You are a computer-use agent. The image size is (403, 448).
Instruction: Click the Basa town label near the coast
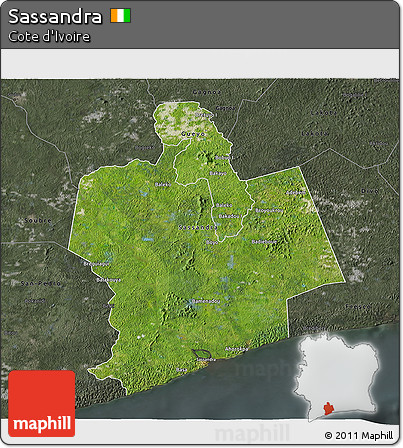181,370
